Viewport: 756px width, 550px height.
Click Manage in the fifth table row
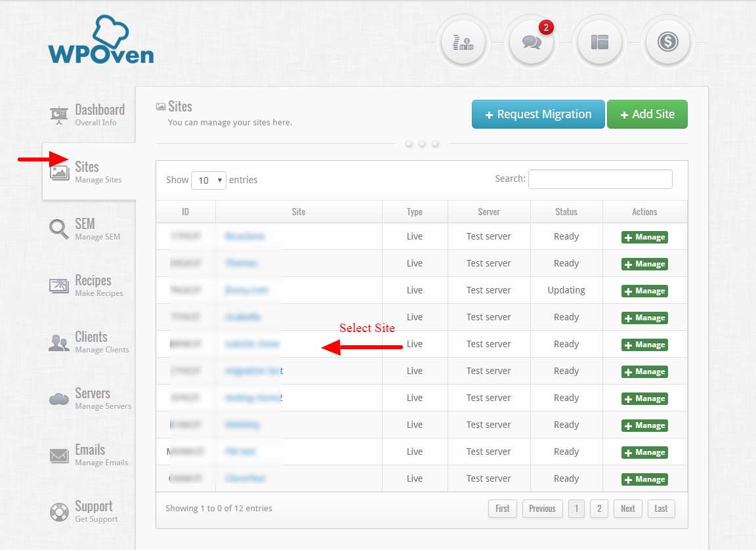pos(644,345)
